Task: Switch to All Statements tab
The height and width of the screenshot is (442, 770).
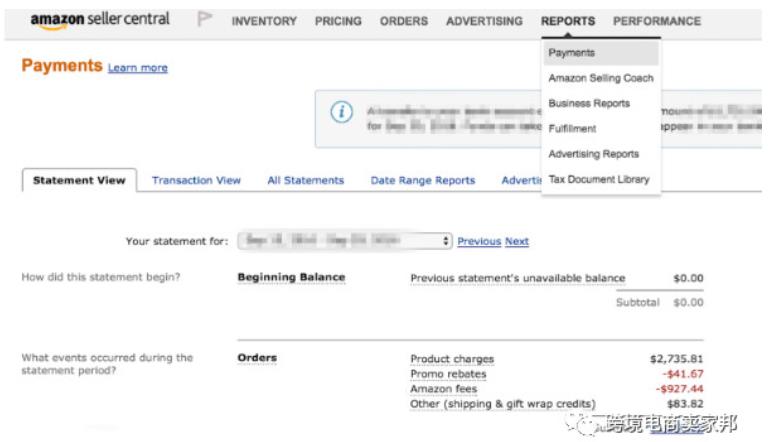Action: click(x=305, y=181)
